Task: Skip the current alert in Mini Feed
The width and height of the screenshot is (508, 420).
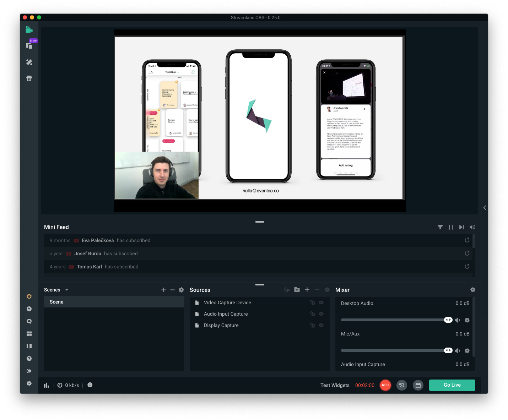Action: tap(461, 227)
